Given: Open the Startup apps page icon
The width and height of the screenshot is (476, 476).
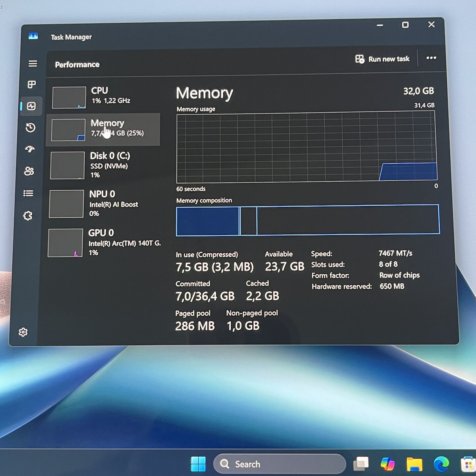Looking at the screenshot, I should 30,149.
